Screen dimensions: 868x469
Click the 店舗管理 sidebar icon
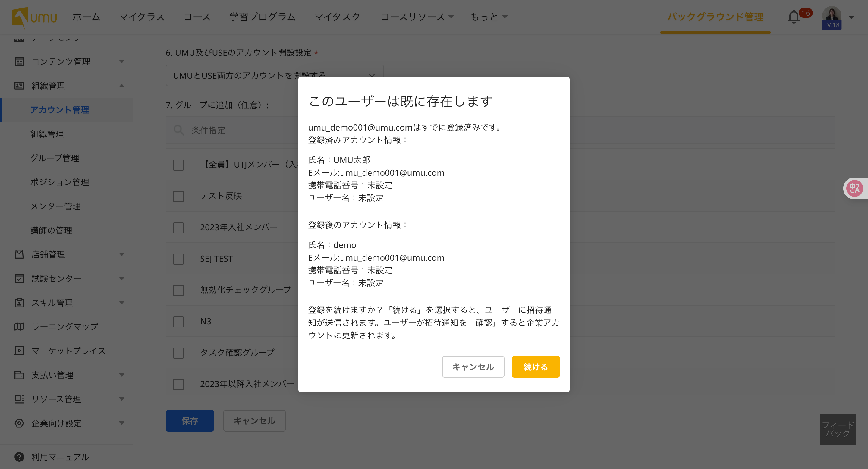(x=19, y=254)
